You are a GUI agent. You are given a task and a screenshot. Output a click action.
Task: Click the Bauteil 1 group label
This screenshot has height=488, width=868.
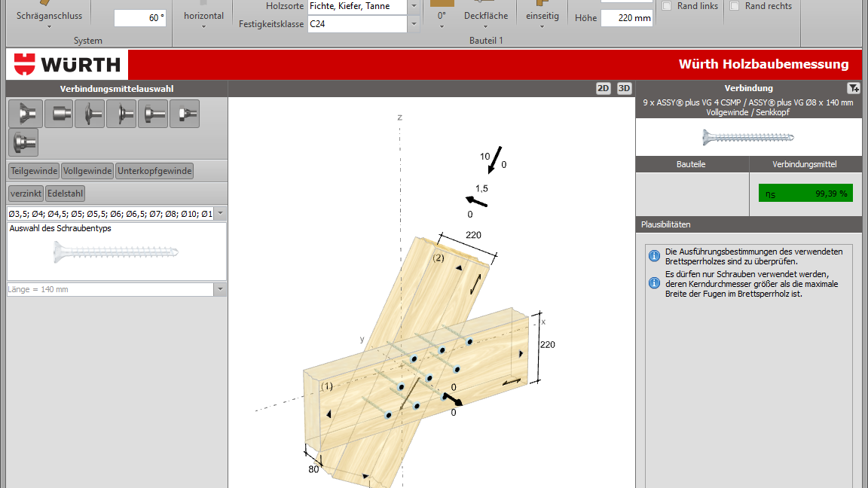(x=486, y=41)
